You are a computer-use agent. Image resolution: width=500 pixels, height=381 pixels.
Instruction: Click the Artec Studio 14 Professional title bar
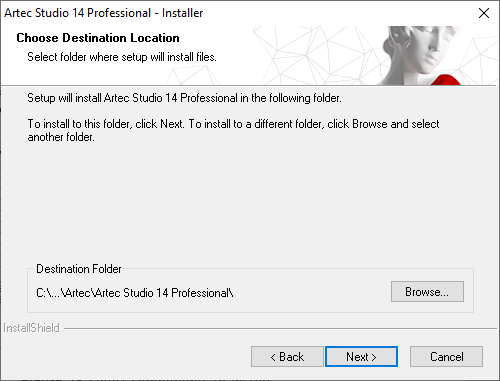104,13
